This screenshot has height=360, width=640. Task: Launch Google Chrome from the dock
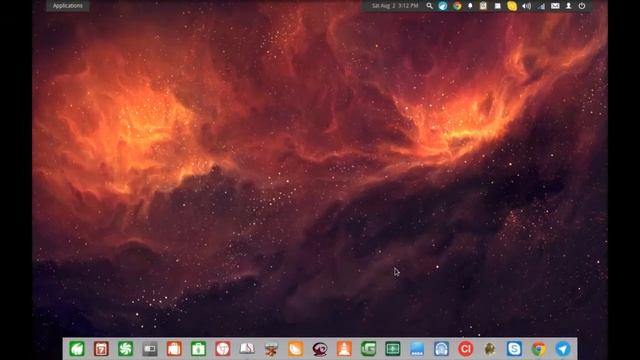(x=538, y=349)
